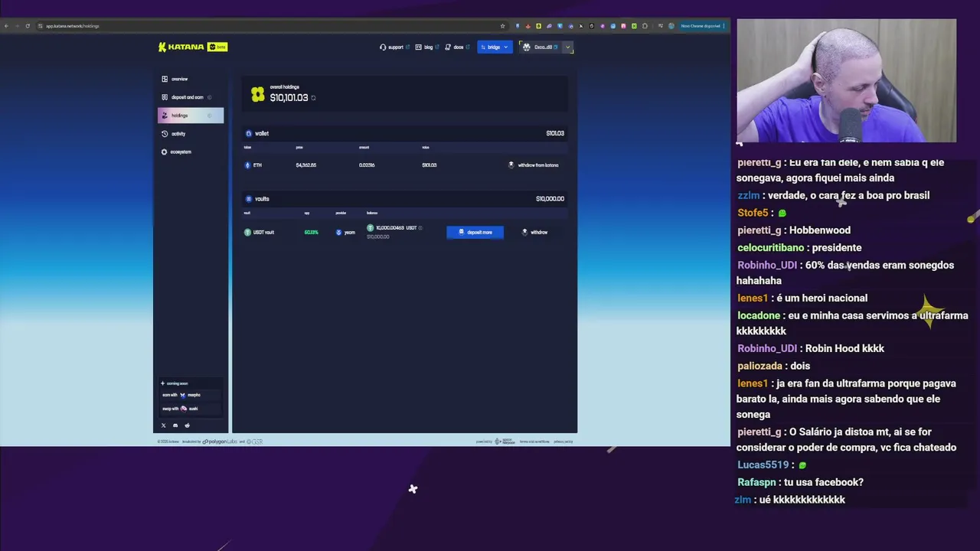Click the streamer webcam thumbnail
Viewport: 980px width, 551px height.
point(846,81)
